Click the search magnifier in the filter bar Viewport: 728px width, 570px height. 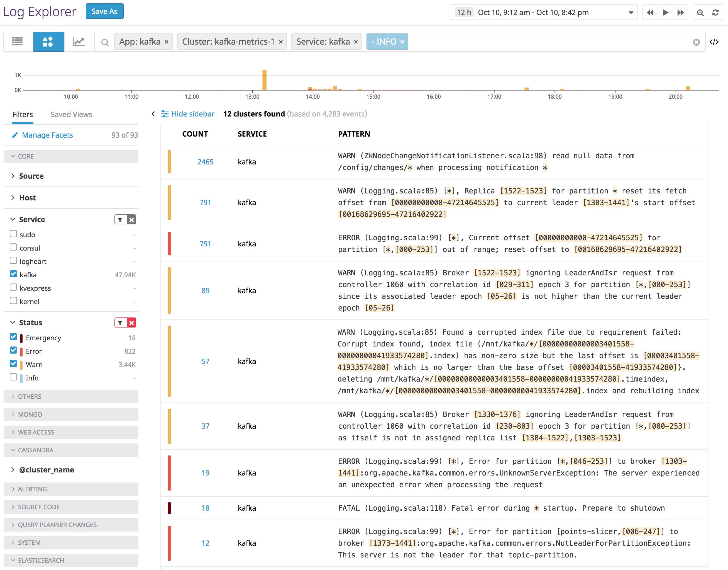pyautogui.click(x=105, y=42)
